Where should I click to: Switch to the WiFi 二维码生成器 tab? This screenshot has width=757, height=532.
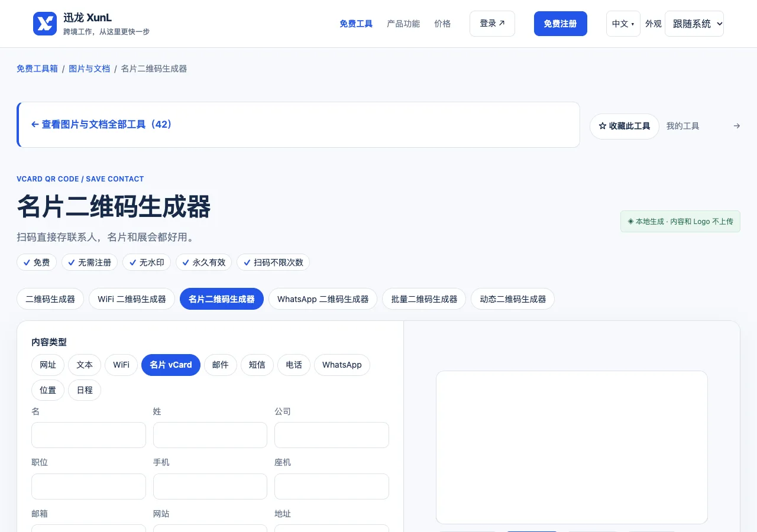coord(132,299)
